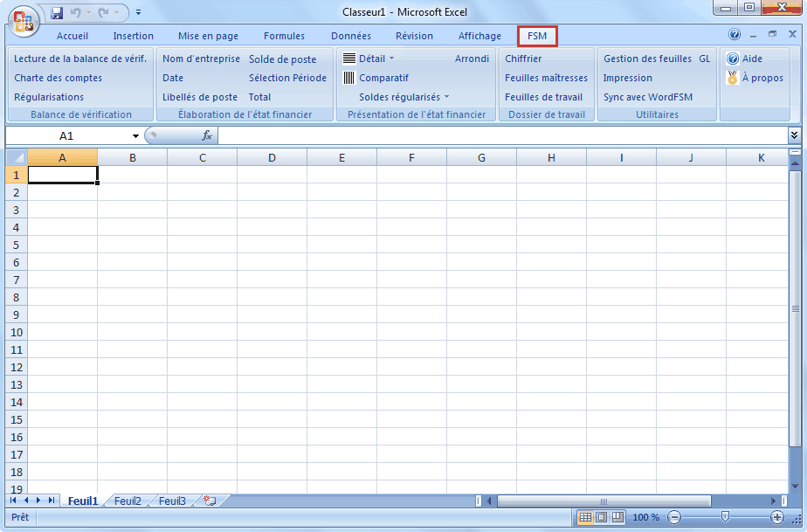Image resolution: width=807 pixels, height=532 pixels.
Task: Click the formula bar input
Action: click(x=503, y=135)
